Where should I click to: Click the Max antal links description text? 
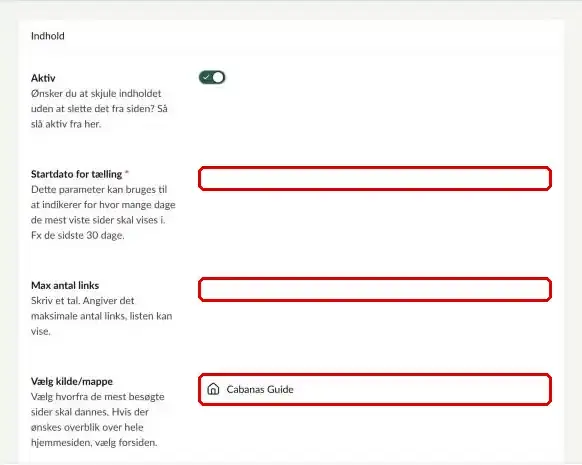click(101, 316)
